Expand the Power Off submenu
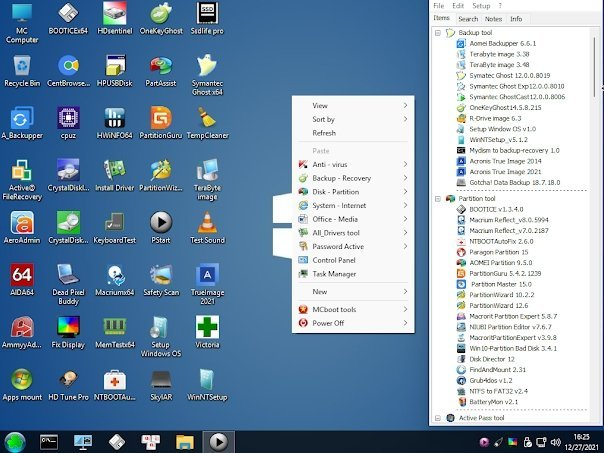 click(353, 323)
